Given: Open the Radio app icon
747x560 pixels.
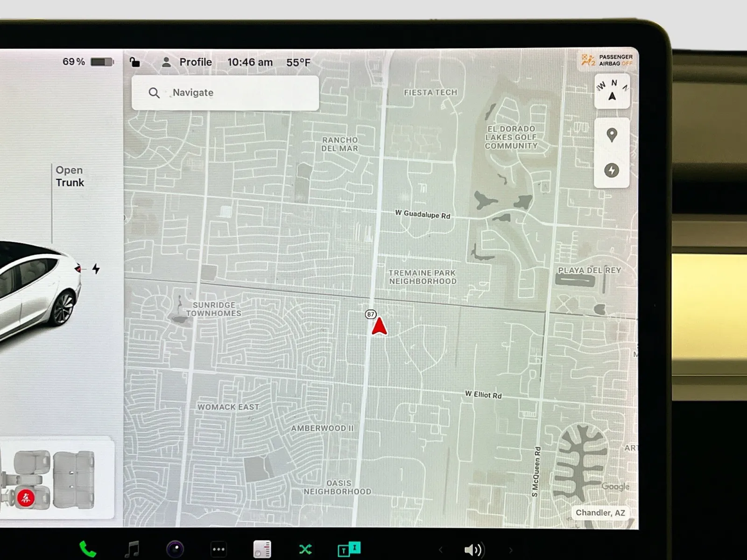Looking at the screenshot, I should [x=262, y=549].
